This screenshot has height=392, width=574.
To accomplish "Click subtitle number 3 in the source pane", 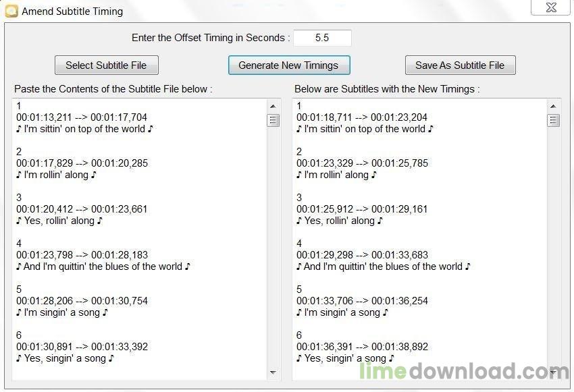I will click(19, 198).
